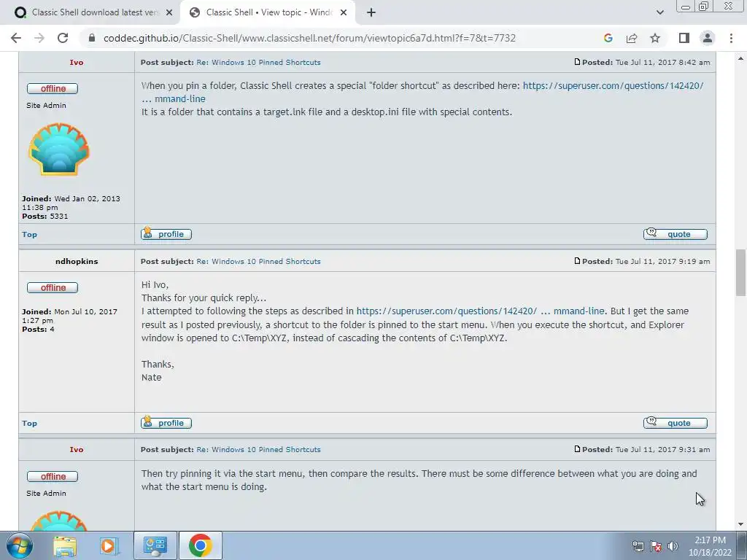Open the Chrome profile avatar
This screenshot has height=560, width=747.
pyautogui.click(x=708, y=38)
